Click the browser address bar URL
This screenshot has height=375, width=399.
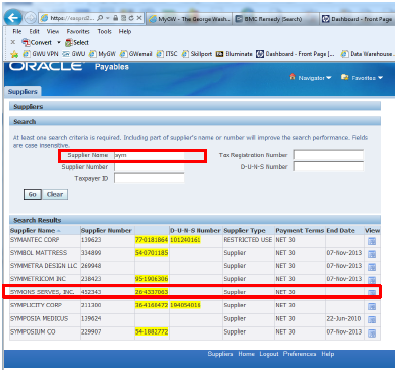tap(72, 18)
